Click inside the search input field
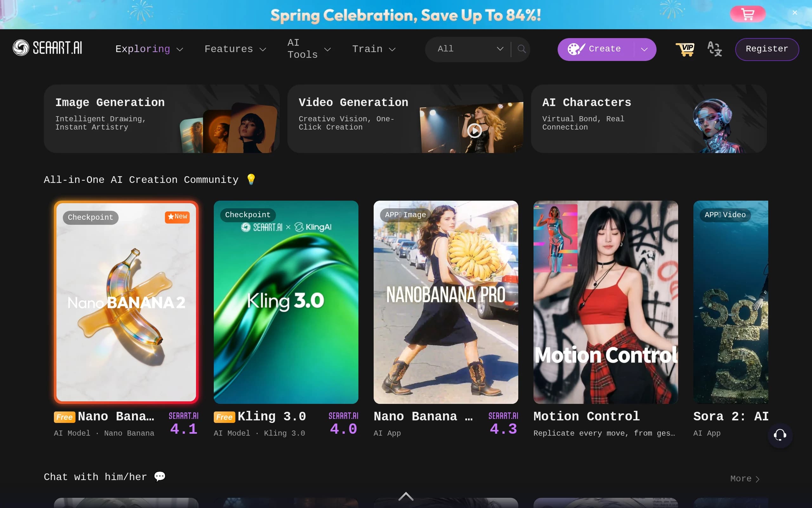The image size is (812, 508). [x=477, y=49]
